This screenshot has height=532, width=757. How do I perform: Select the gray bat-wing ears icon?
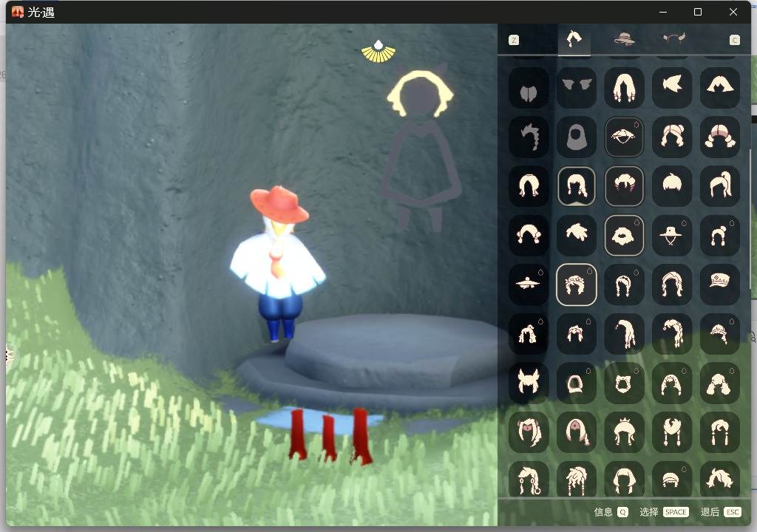point(576,88)
